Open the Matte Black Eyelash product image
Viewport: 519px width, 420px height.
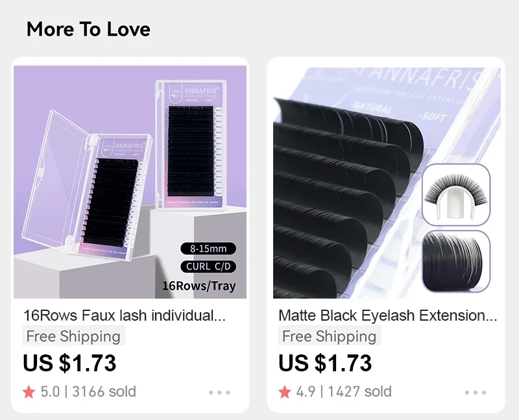point(387,182)
